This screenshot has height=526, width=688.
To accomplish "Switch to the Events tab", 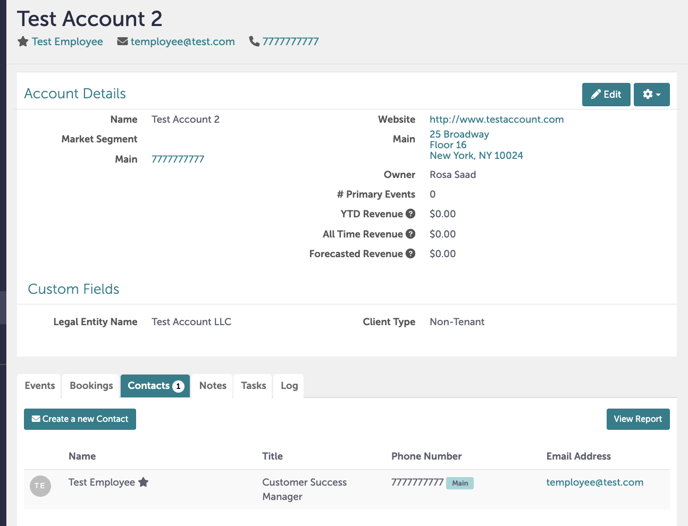I will [x=40, y=386].
